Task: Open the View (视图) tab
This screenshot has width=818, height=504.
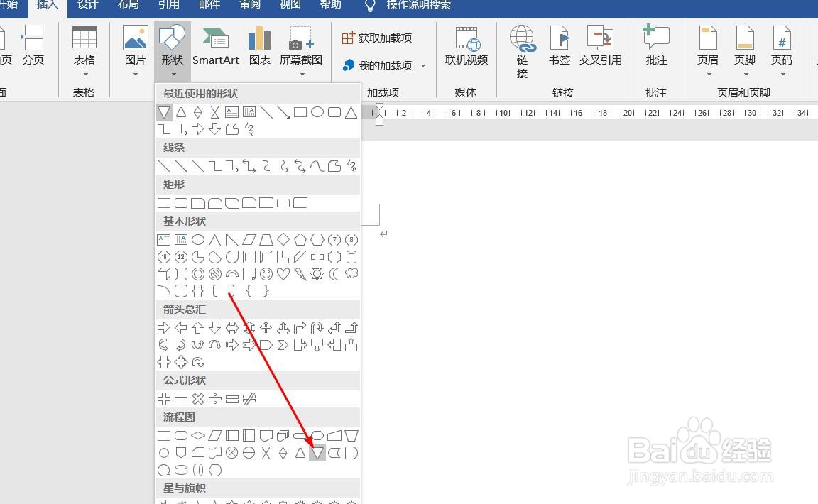Action: [x=290, y=5]
